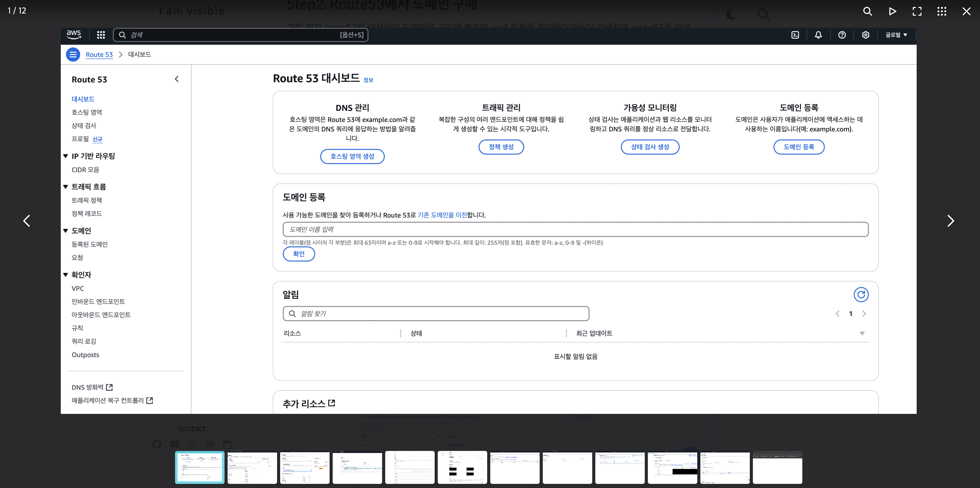
Task: Go to the next lightbox image
Action: click(x=950, y=221)
